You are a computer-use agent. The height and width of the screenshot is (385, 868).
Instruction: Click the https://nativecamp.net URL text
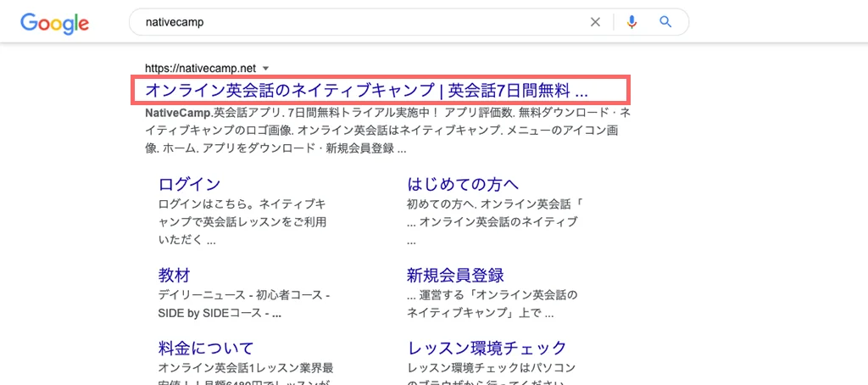click(x=200, y=68)
